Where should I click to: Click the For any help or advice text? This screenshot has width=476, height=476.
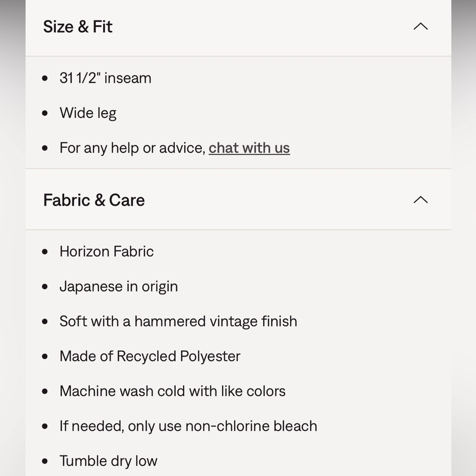click(x=133, y=148)
